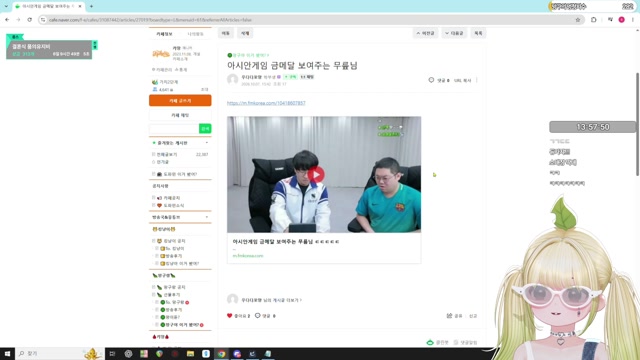Click the Task View taskbar icon
Image resolution: width=640 pixels, height=360 pixels.
click(x=112, y=354)
